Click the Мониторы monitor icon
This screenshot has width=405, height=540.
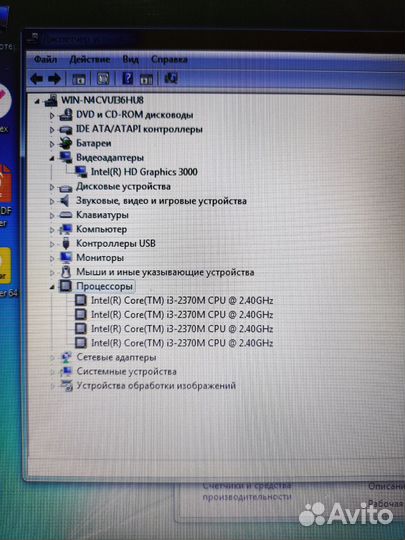(x=65, y=257)
